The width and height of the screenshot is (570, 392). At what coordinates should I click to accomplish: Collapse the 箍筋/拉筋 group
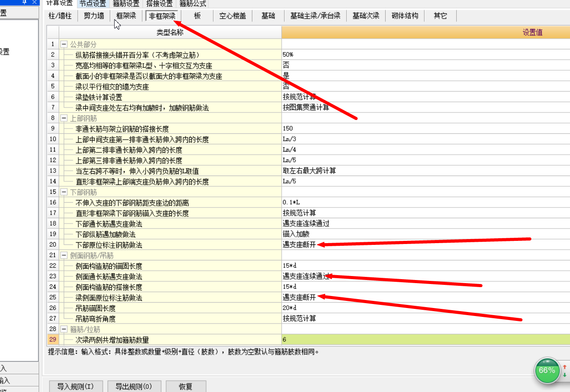[64, 329]
